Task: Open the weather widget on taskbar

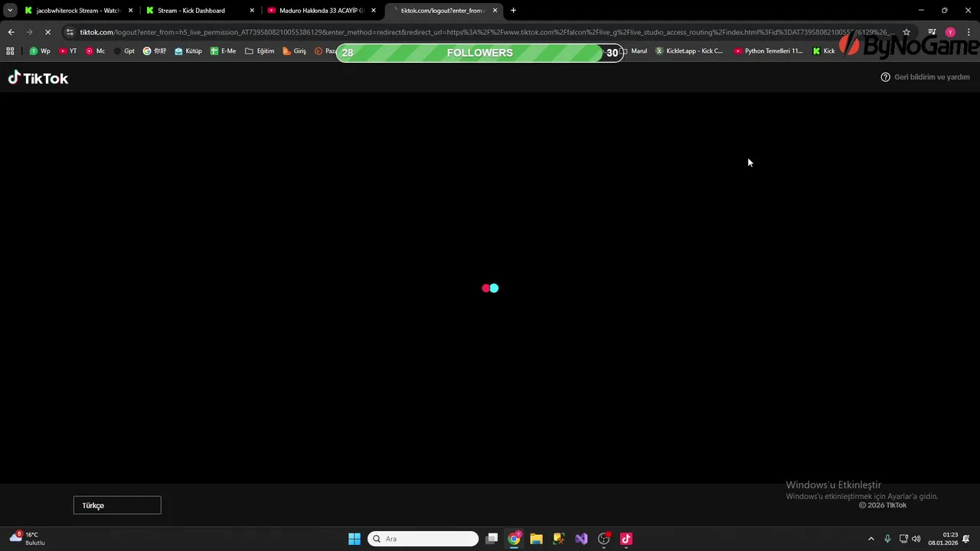Action: [x=28, y=539]
